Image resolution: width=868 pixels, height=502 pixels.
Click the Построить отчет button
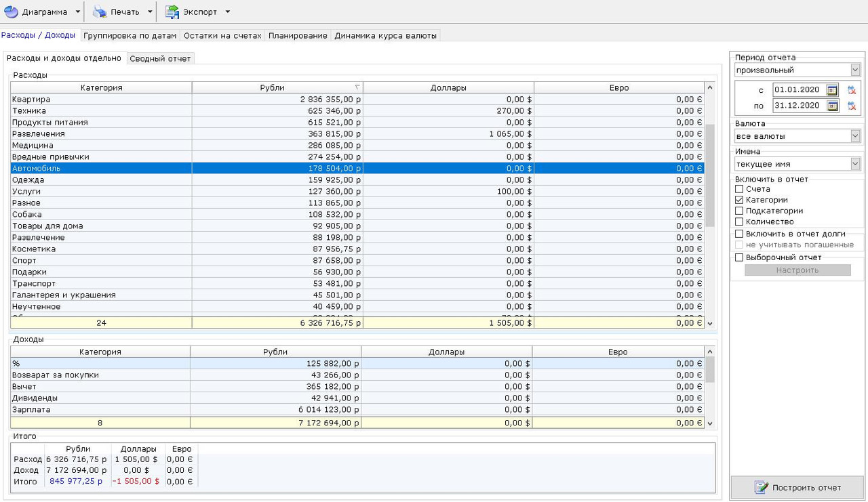(797, 487)
